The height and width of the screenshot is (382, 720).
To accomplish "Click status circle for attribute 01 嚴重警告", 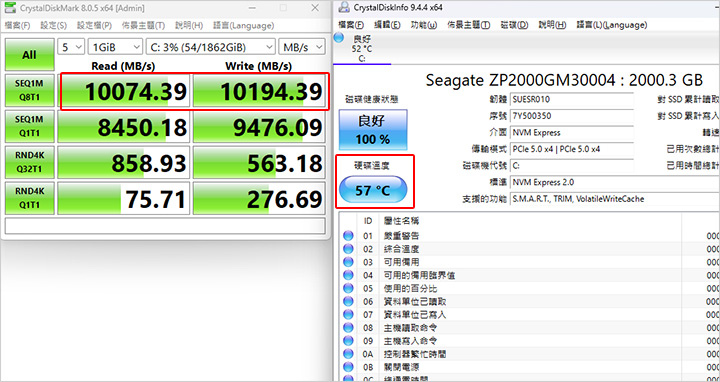I will click(349, 236).
